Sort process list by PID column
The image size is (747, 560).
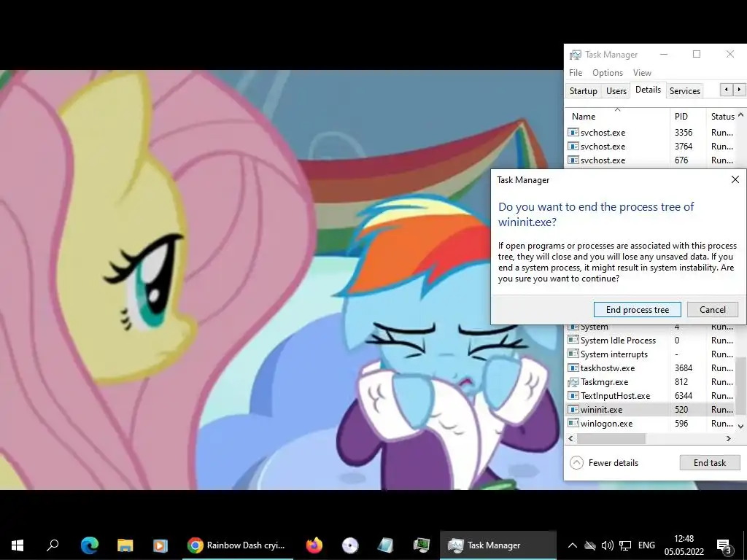(687, 116)
